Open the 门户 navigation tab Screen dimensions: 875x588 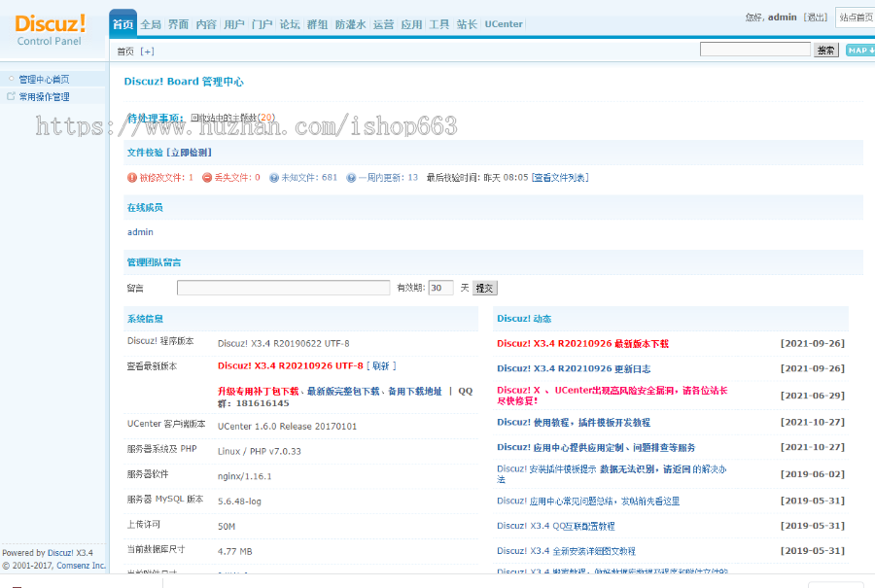point(262,24)
